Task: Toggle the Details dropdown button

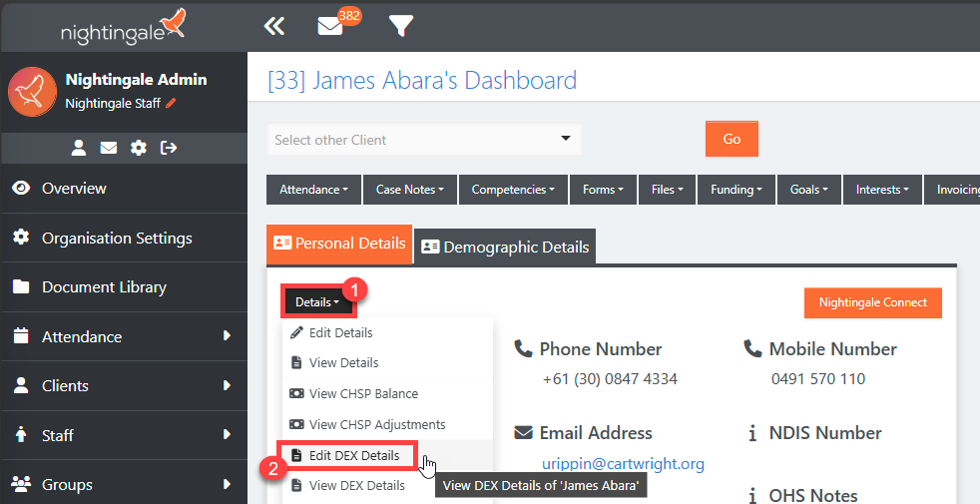Action: coord(317,302)
